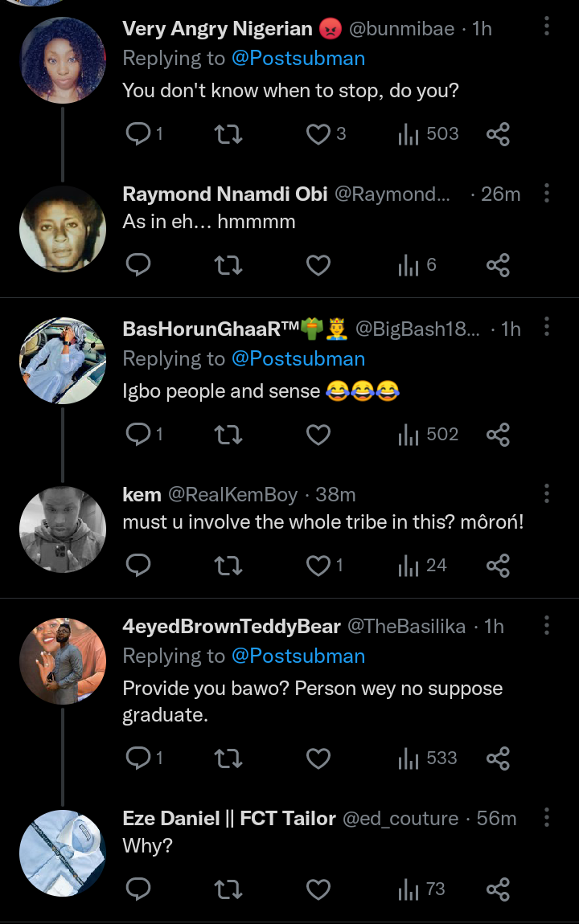Open the Eze Daniel || FCT Tailor profile name
The width and height of the screenshot is (579, 924).
click(229, 819)
